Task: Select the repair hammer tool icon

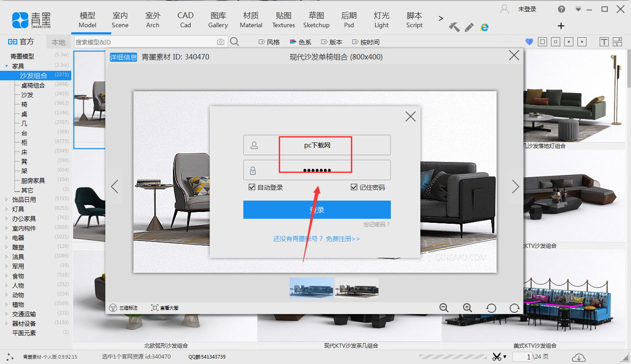Action: click(x=454, y=27)
